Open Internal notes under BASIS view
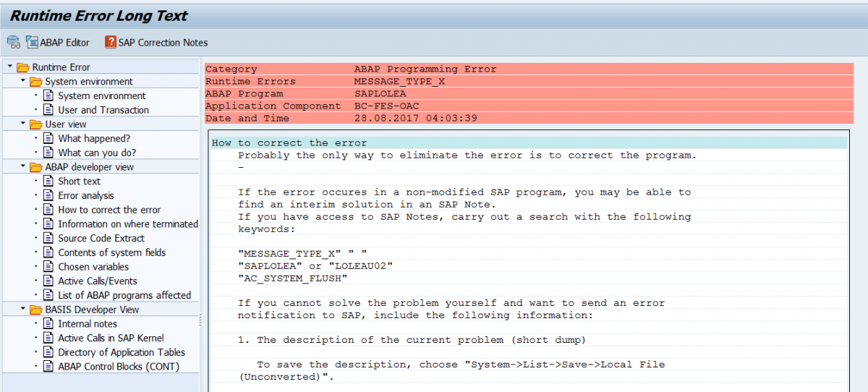 (x=88, y=323)
